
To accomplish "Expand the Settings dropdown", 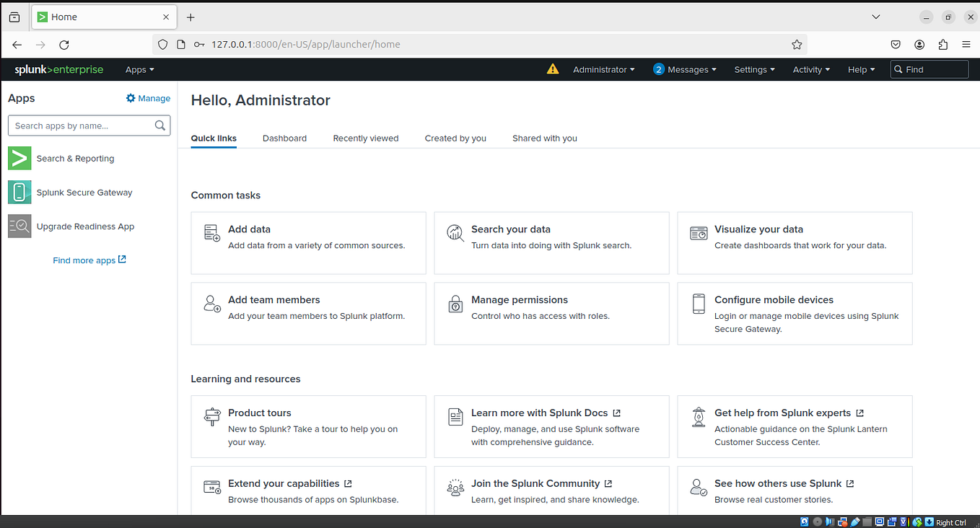I will [753, 69].
